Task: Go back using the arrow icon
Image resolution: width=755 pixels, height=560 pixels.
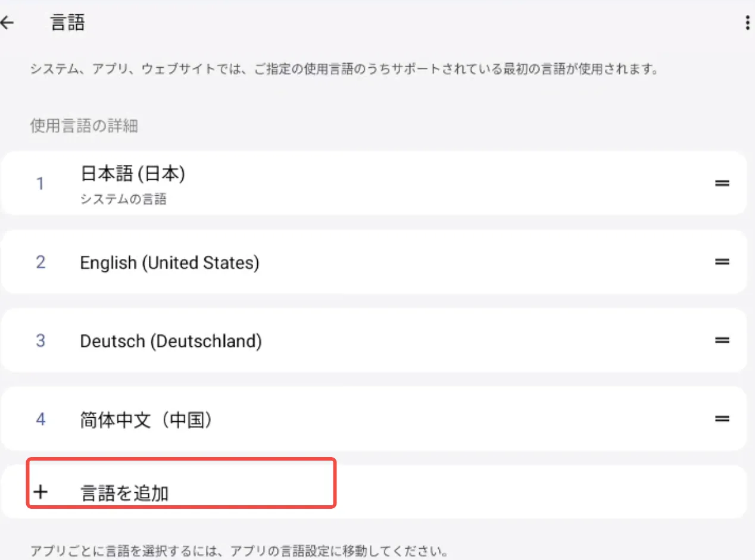Action: click(x=7, y=23)
